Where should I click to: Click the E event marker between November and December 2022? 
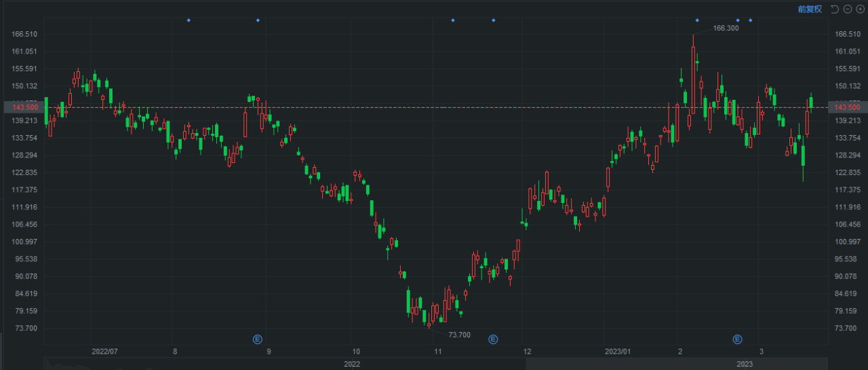click(493, 339)
